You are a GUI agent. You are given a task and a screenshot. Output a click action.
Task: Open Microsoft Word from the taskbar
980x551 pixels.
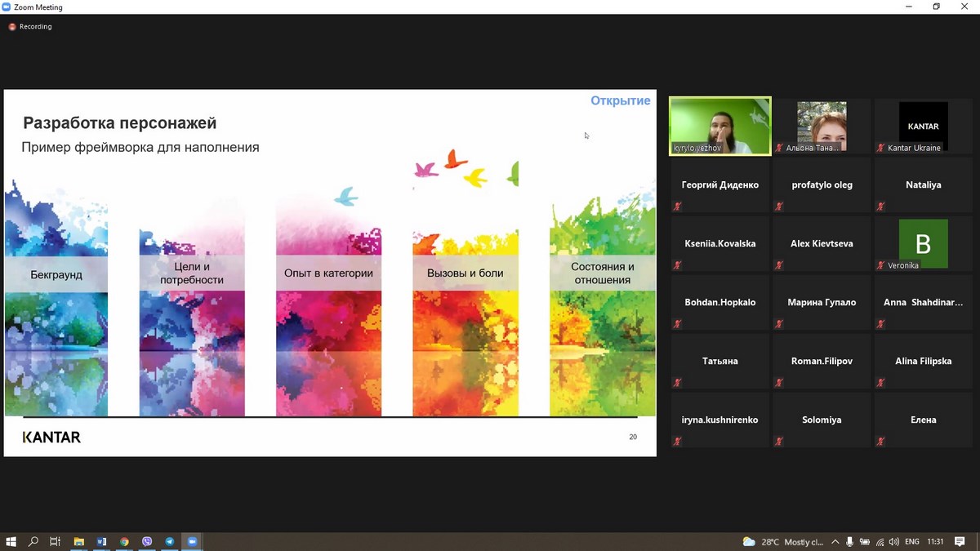[102, 541]
